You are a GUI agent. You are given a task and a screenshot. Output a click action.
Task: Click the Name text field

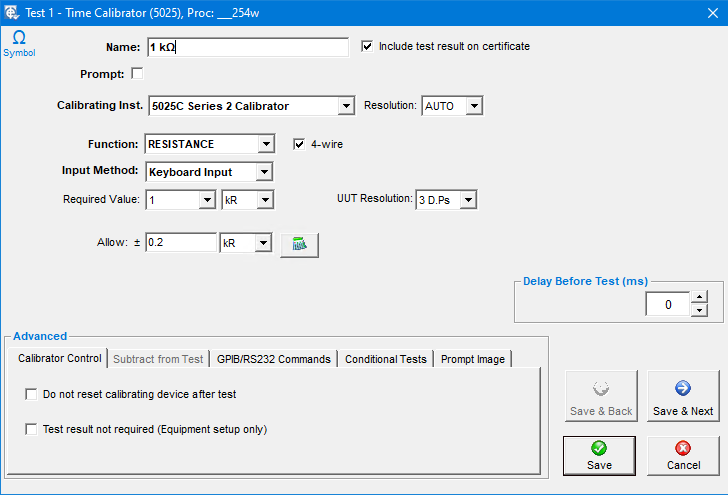coord(246,47)
